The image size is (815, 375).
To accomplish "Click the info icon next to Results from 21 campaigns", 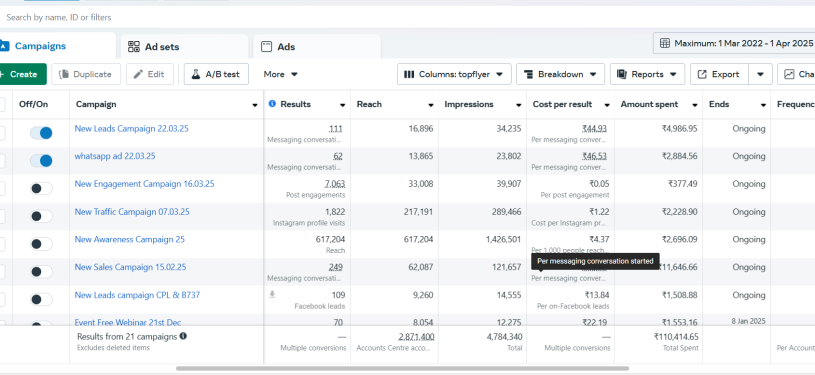I will [183, 337].
